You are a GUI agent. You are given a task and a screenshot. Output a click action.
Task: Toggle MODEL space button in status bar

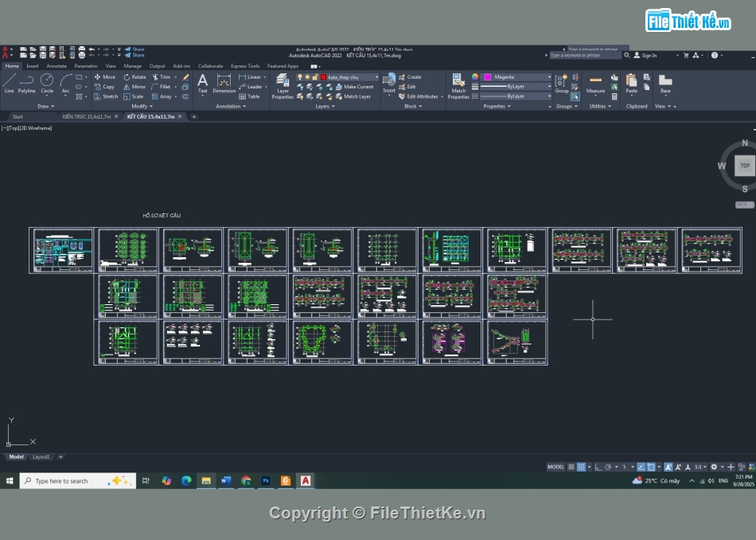pos(555,467)
